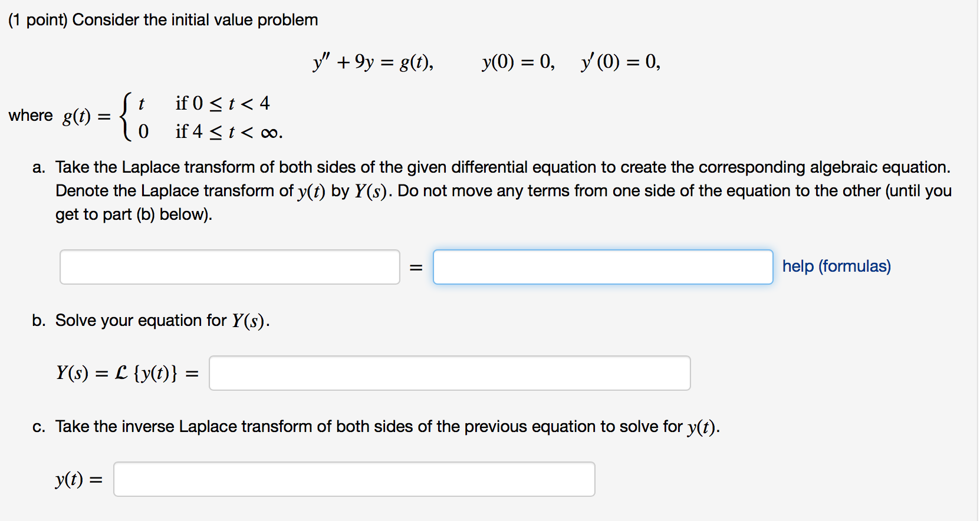The image size is (980, 521).
Task: Click the where g(t) = text
Action: pyautogui.click(x=59, y=116)
